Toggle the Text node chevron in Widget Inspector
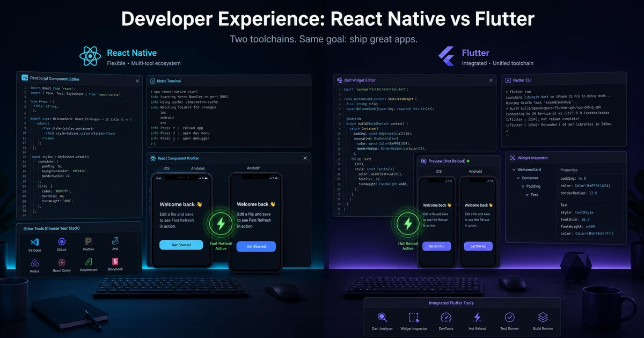 (x=526, y=195)
